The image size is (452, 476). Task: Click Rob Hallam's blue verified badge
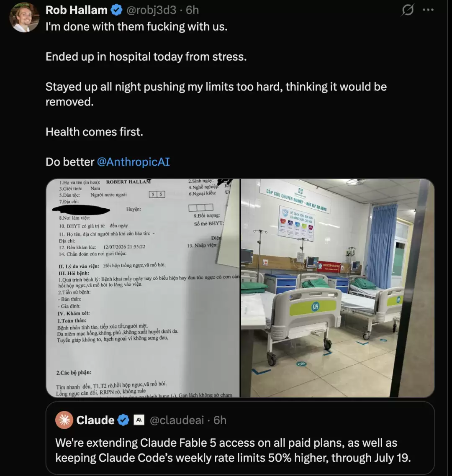pyautogui.click(x=116, y=10)
